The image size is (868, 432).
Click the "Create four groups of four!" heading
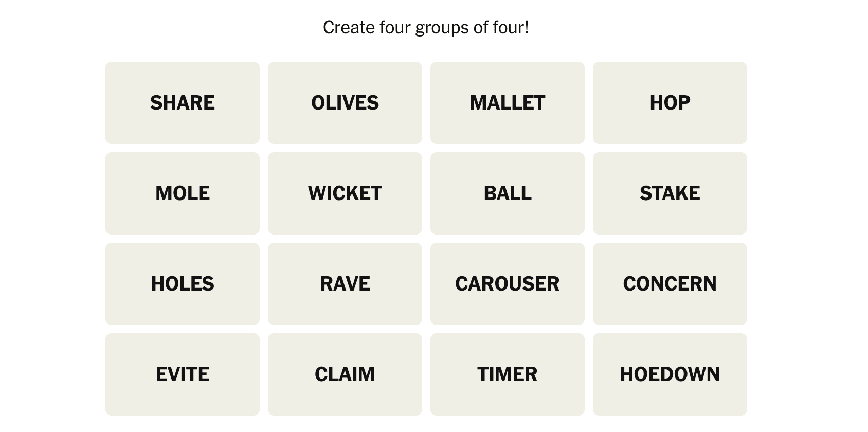(426, 28)
